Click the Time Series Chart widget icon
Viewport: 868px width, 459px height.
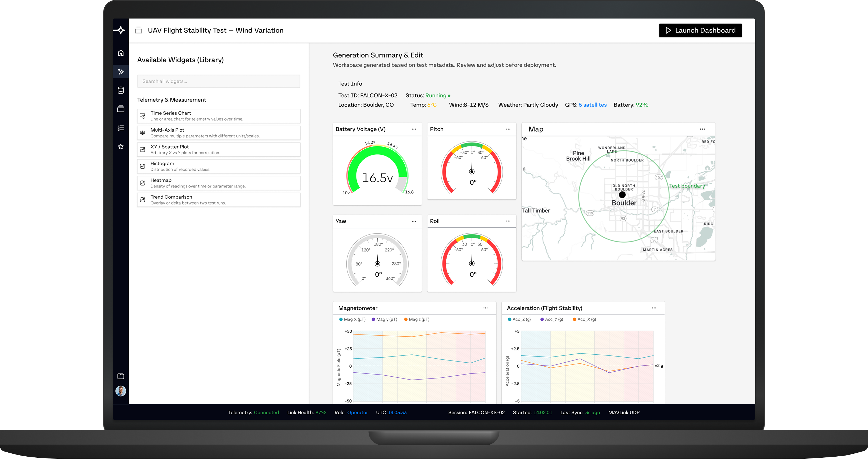click(x=143, y=116)
